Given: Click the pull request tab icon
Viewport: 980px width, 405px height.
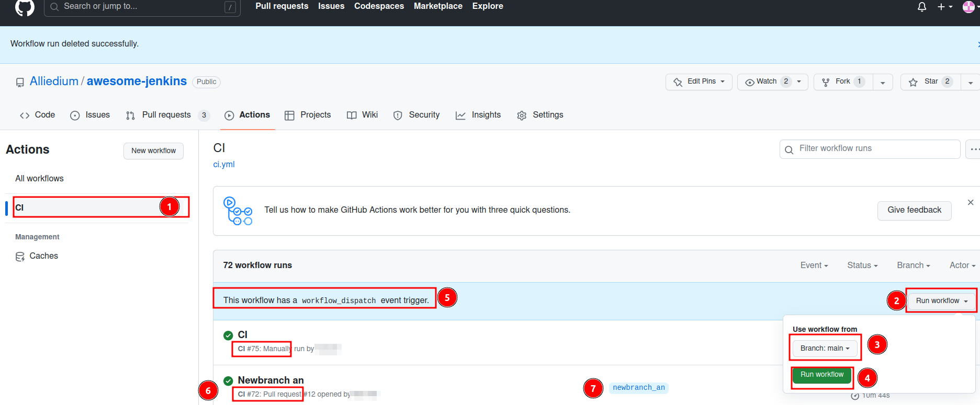Looking at the screenshot, I should (130, 115).
